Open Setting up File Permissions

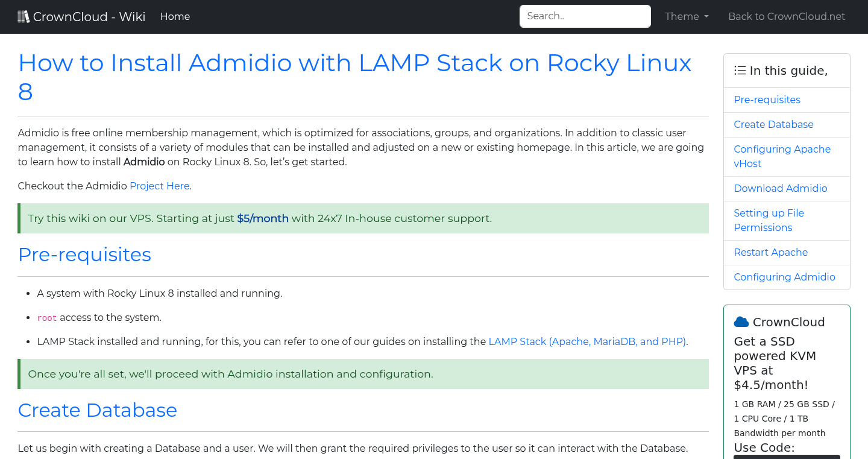click(x=769, y=220)
